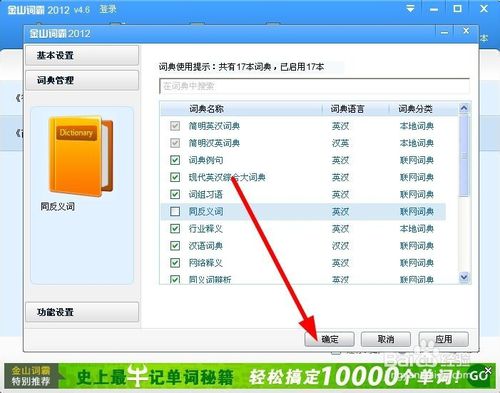
Task: Click the 应用 button
Action: coord(443,339)
